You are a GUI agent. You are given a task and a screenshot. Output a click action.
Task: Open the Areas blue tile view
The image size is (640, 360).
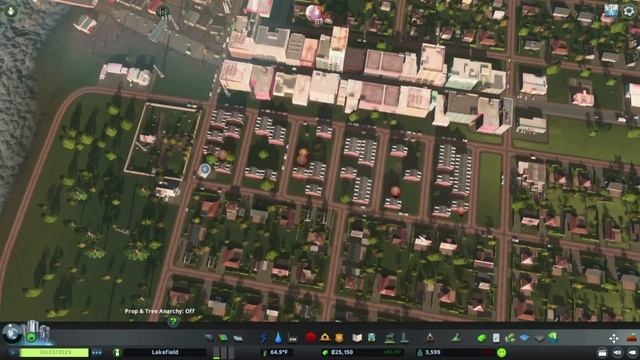pyautogui.click(x=524, y=338)
